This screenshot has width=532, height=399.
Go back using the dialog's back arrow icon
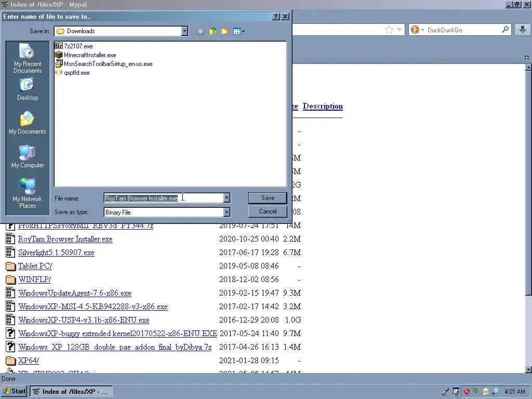click(x=201, y=32)
